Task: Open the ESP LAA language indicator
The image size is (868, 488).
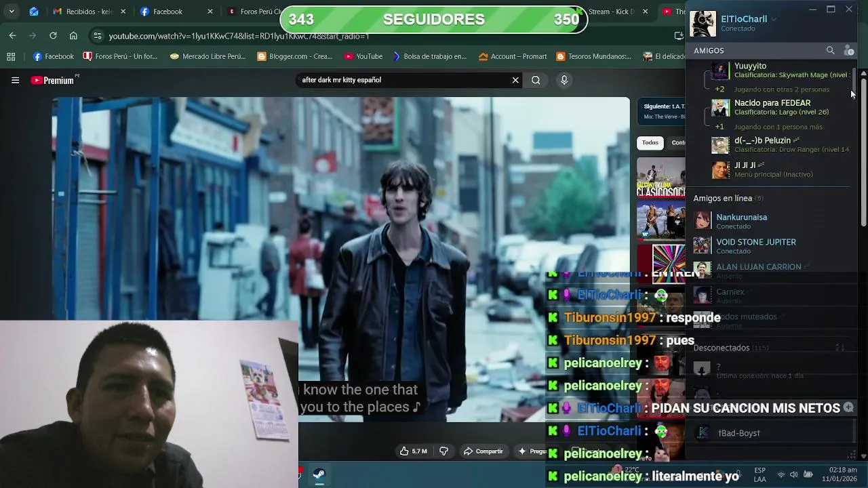Action: [x=760, y=474]
